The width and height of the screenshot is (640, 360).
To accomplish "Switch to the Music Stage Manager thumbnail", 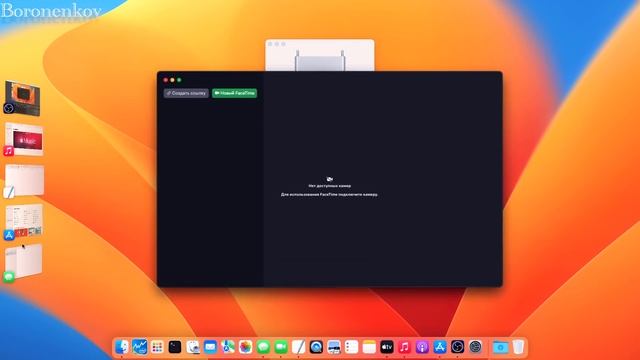I will tap(24, 140).
